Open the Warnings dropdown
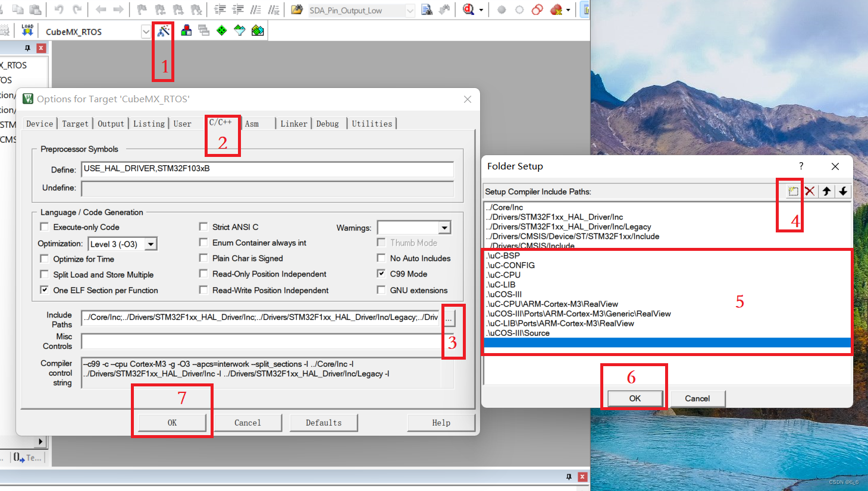The image size is (868, 491). pyautogui.click(x=444, y=228)
